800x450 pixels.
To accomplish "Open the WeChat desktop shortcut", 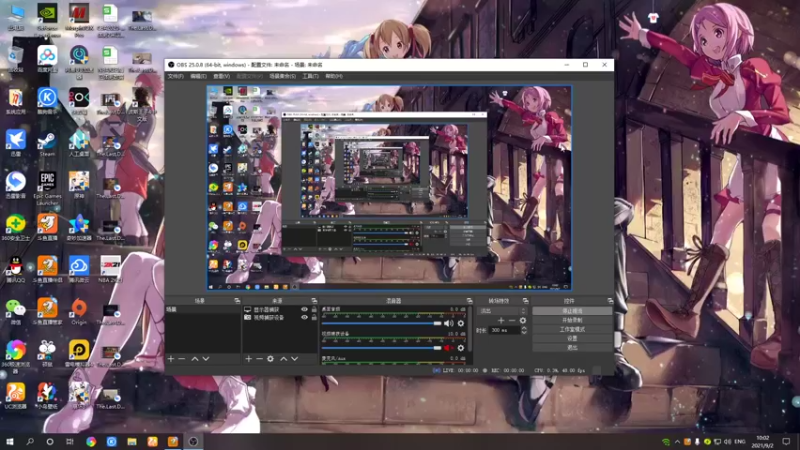I will (x=16, y=311).
